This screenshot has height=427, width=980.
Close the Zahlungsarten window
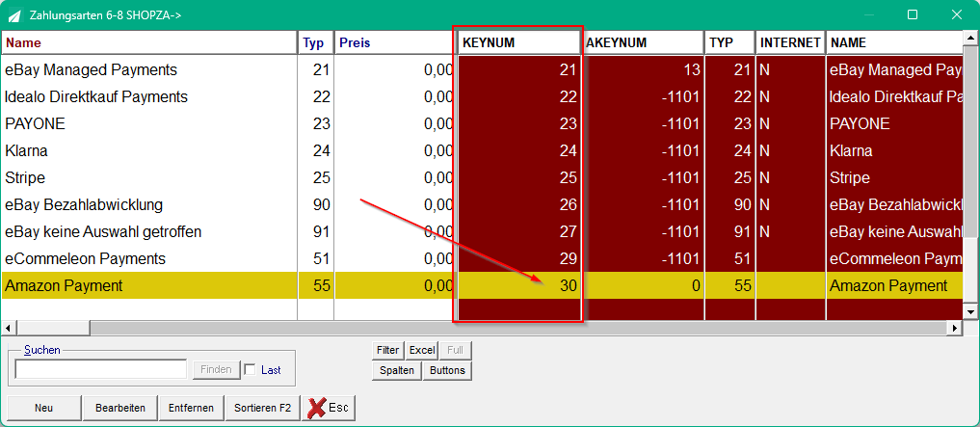pyautogui.click(x=956, y=14)
